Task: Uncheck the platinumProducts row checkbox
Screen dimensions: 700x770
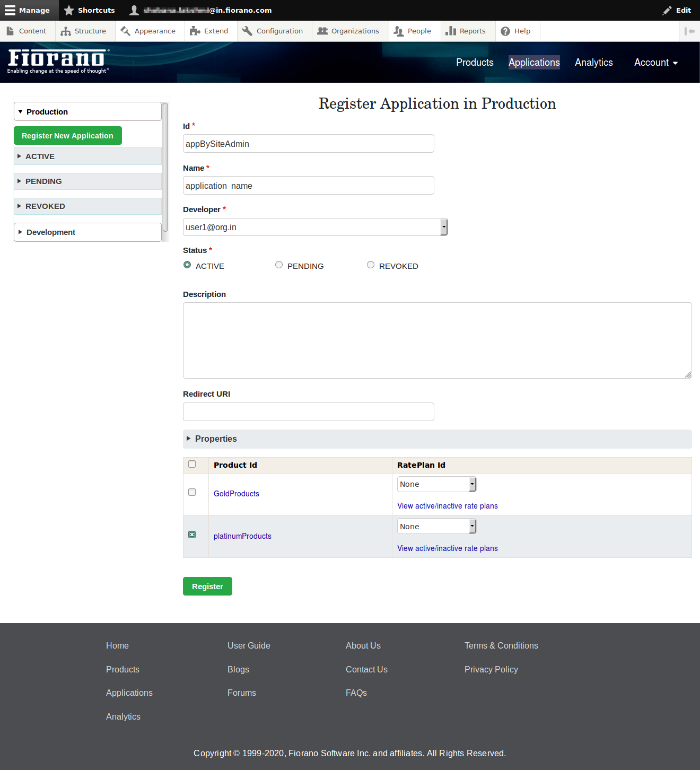Action: coord(192,535)
